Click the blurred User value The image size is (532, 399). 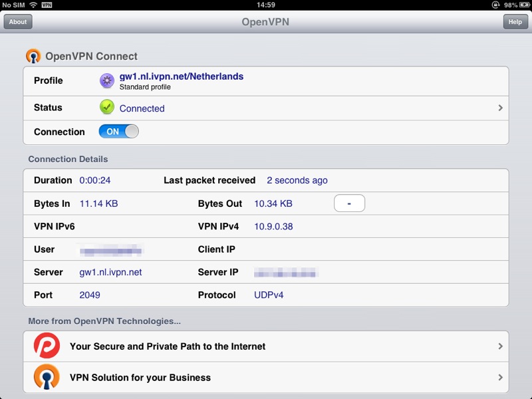point(110,250)
